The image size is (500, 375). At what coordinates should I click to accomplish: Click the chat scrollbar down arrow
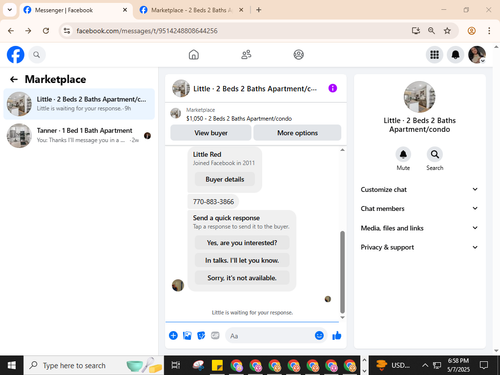click(342, 317)
